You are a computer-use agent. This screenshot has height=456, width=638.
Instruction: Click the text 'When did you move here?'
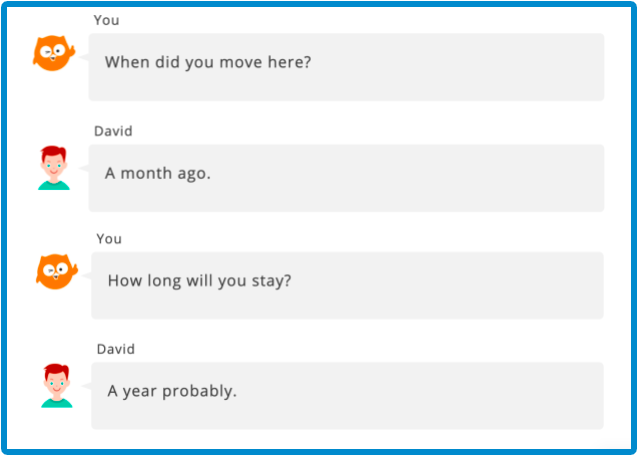(208, 62)
